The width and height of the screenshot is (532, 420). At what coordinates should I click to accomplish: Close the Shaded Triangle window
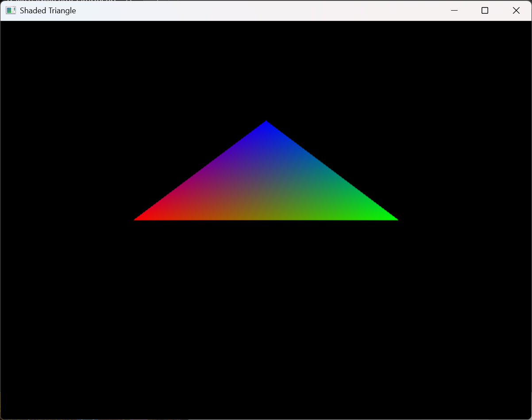point(516,11)
